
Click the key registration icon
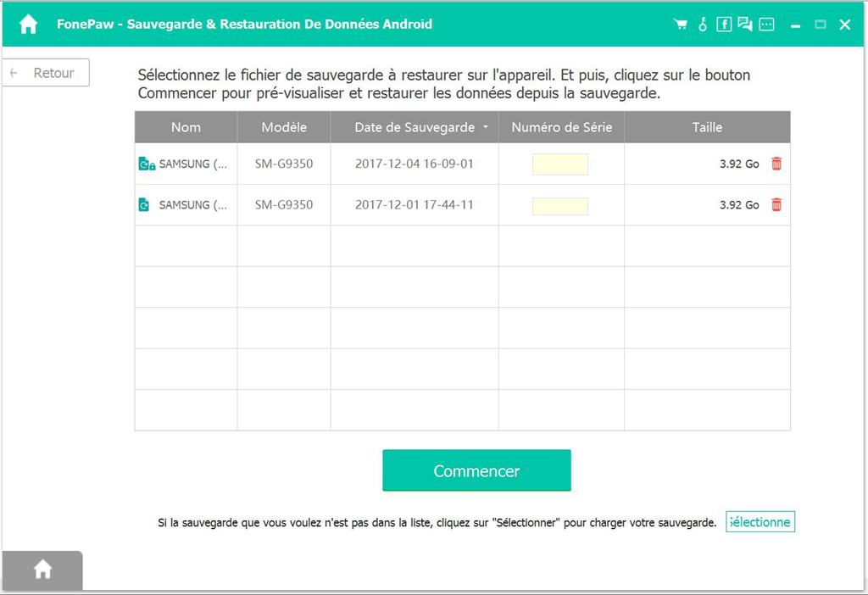(x=703, y=25)
